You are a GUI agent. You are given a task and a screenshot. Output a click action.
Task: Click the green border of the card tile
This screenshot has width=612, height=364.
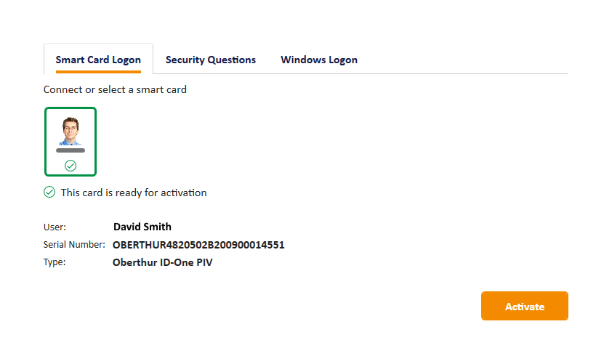click(45, 142)
